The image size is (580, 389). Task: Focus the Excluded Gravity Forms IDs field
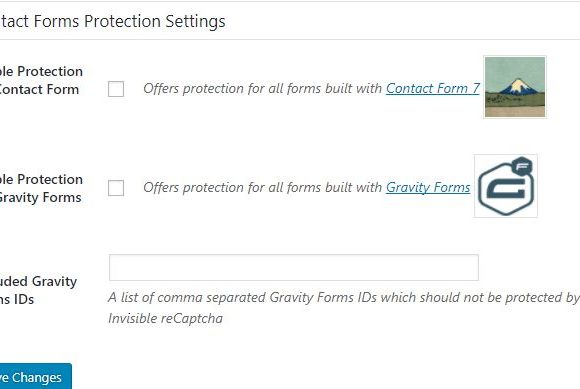(x=294, y=267)
